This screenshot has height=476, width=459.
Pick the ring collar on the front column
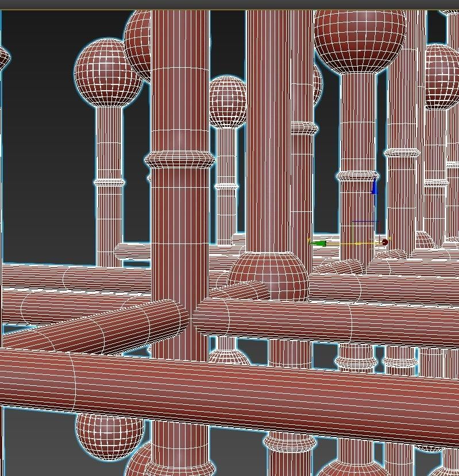tap(180, 160)
